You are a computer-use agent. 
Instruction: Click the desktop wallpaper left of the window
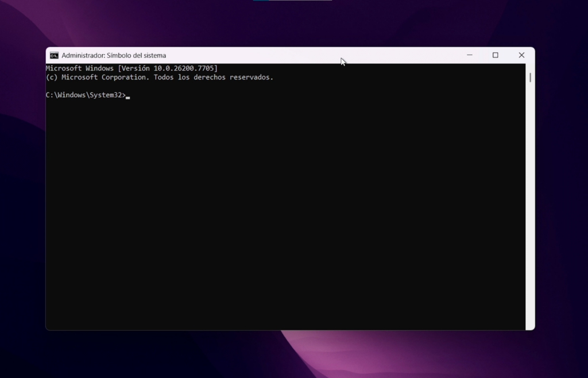[23, 190]
